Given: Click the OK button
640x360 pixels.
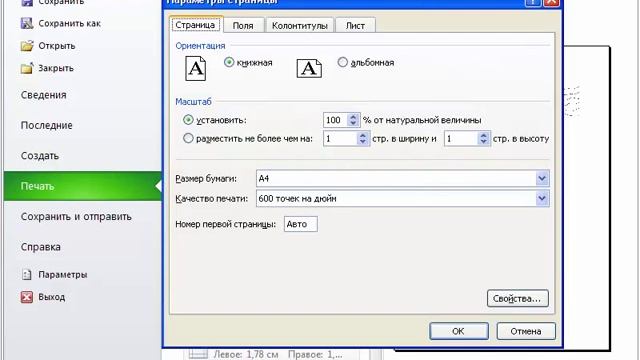Looking at the screenshot, I should (459, 331).
